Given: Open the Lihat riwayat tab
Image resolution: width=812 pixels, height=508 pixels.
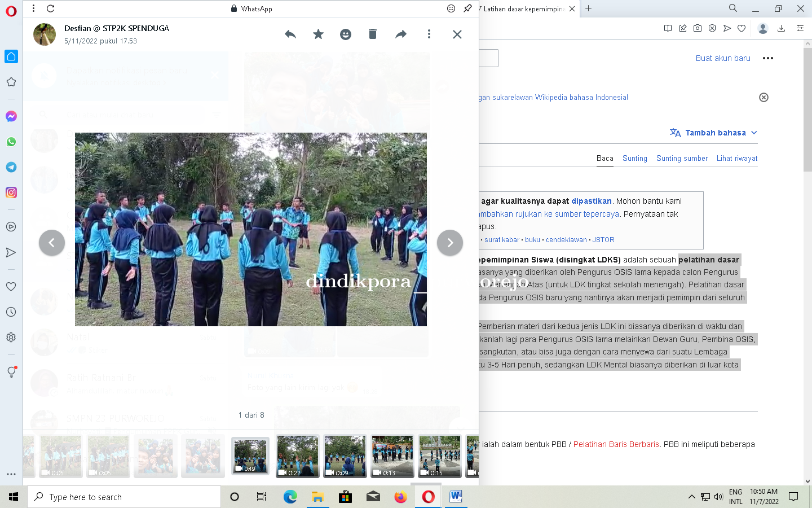Looking at the screenshot, I should [x=737, y=159].
